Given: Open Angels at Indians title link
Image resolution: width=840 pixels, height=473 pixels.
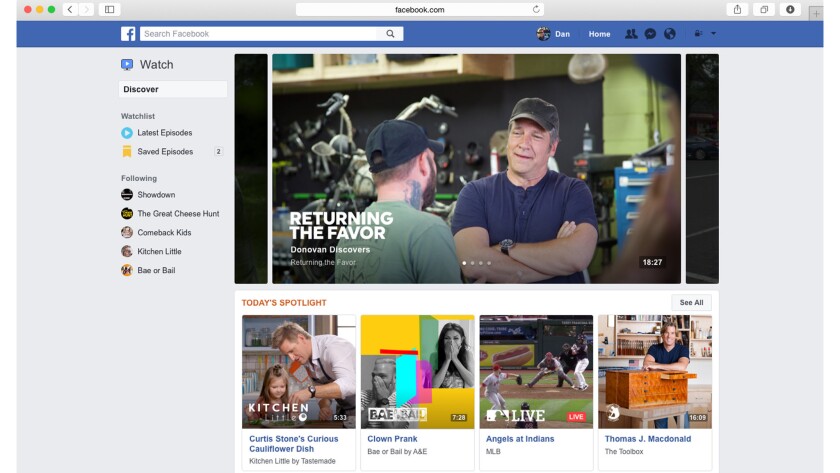Looking at the screenshot, I should click(x=520, y=439).
